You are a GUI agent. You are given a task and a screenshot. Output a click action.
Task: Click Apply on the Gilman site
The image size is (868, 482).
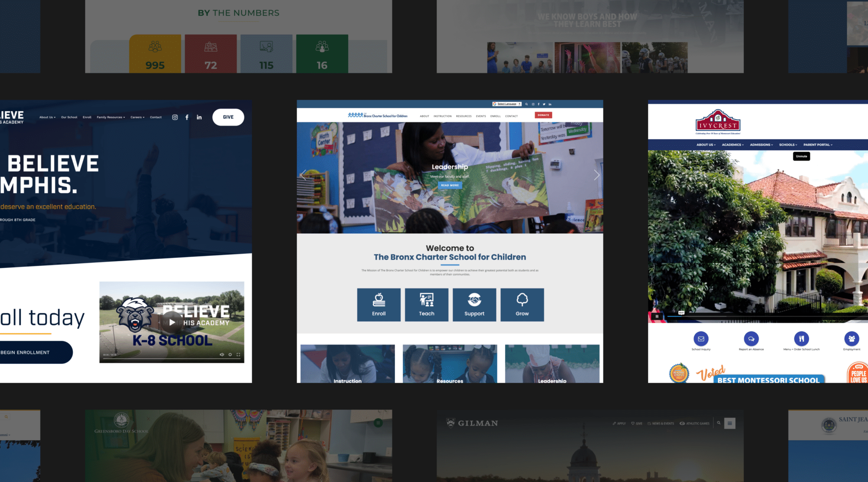coord(619,423)
